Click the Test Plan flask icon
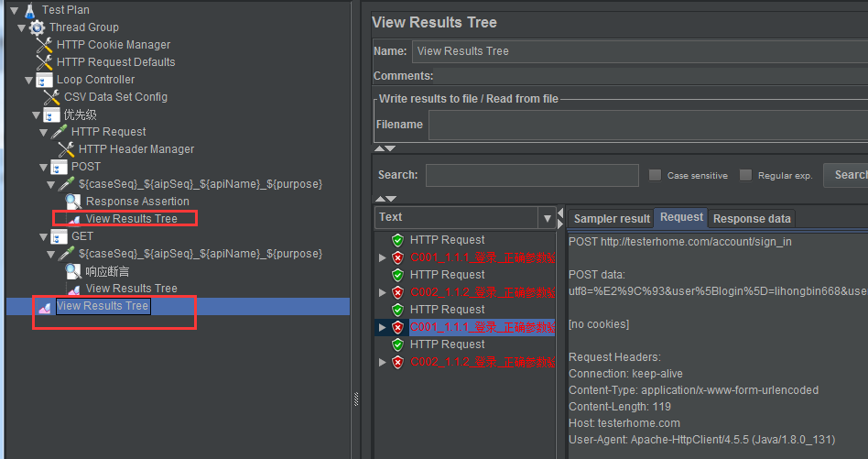 pyautogui.click(x=29, y=10)
